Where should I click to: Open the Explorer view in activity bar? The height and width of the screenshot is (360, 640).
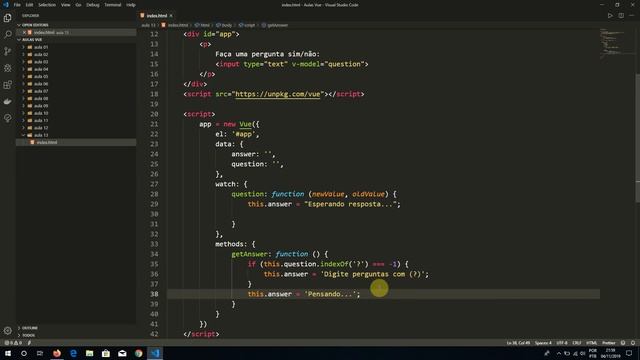tap(7, 18)
